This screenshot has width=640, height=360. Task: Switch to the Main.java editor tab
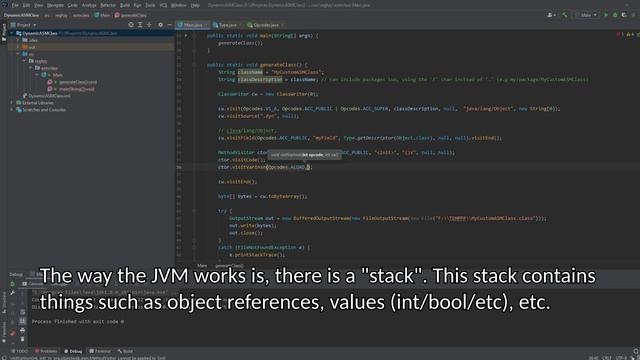[x=192, y=25]
